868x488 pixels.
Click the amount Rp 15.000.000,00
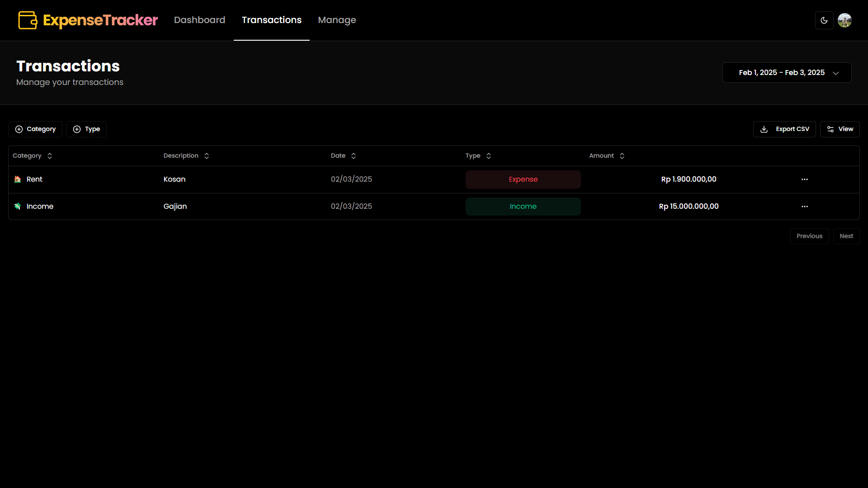click(x=689, y=206)
